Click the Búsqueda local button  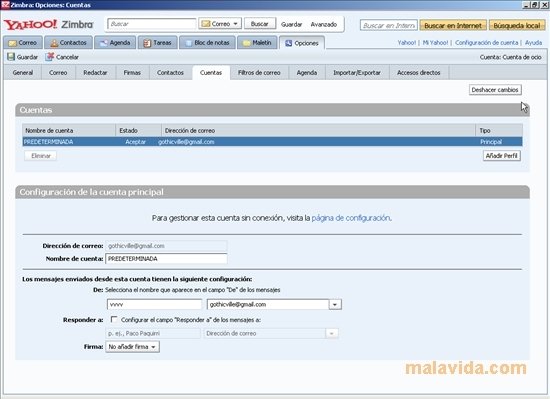point(517,25)
